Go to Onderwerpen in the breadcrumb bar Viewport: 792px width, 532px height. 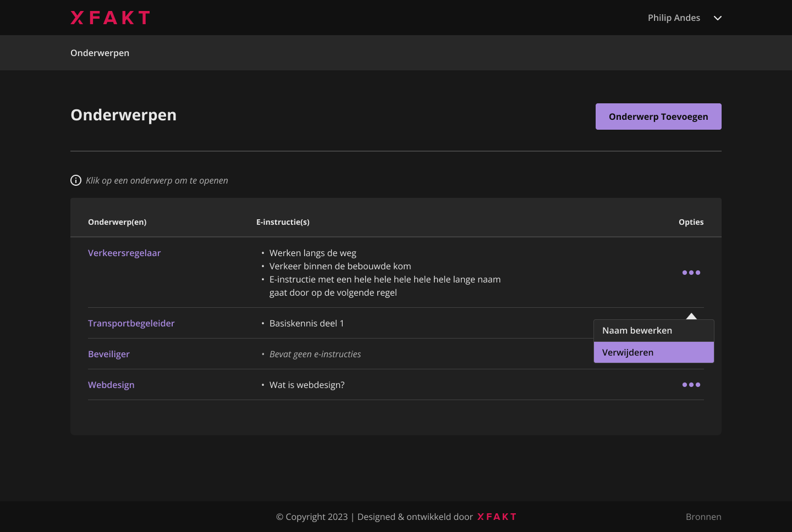(100, 53)
